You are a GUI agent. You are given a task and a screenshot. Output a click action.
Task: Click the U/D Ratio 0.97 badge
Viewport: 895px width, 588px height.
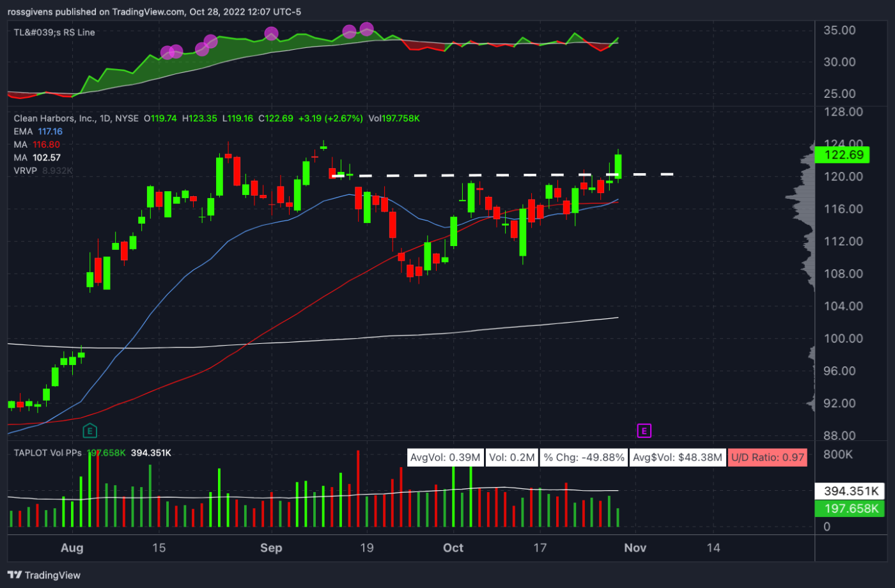coord(768,457)
